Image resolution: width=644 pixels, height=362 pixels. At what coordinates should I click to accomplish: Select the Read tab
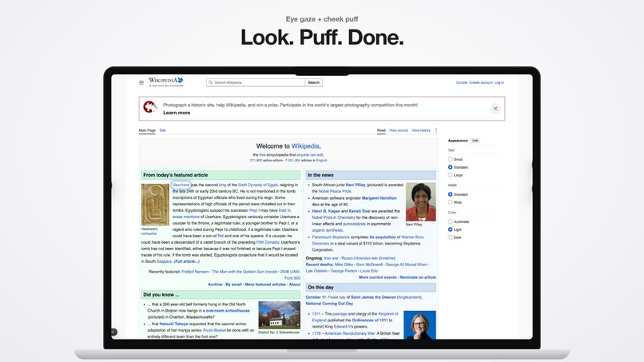tap(381, 130)
